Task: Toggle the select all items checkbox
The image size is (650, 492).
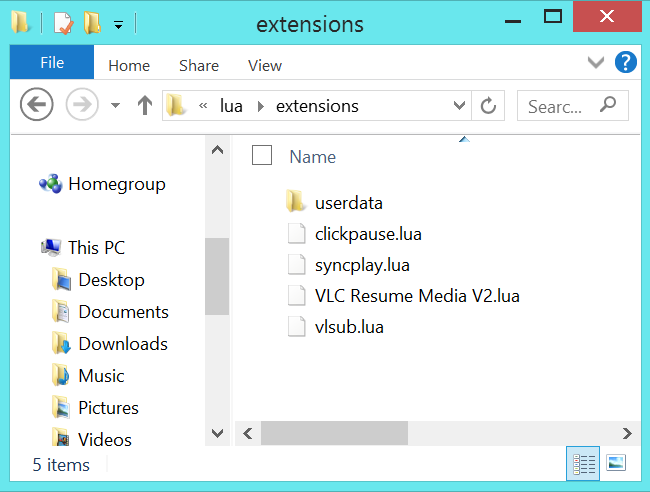Action: click(x=262, y=155)
